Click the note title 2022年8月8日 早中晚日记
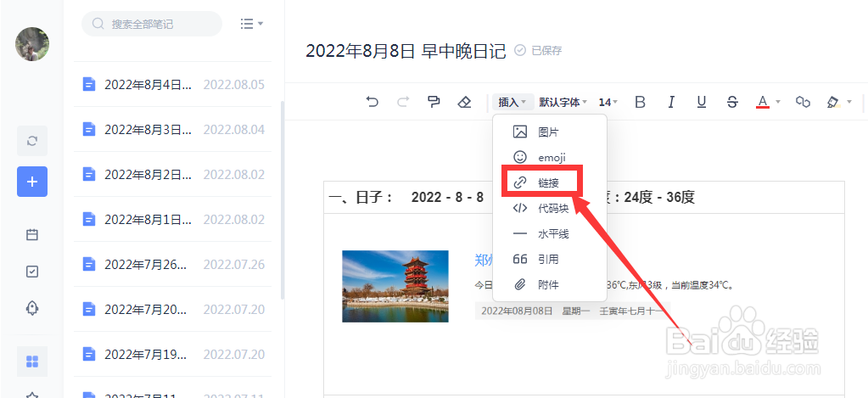This screenshot has width=868, height=398. [406, 51]
